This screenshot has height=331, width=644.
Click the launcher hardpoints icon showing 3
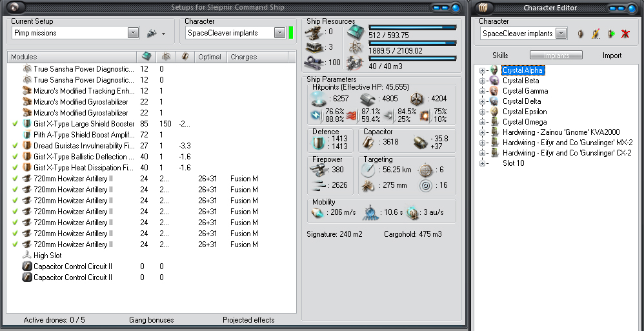pos(315,47)
